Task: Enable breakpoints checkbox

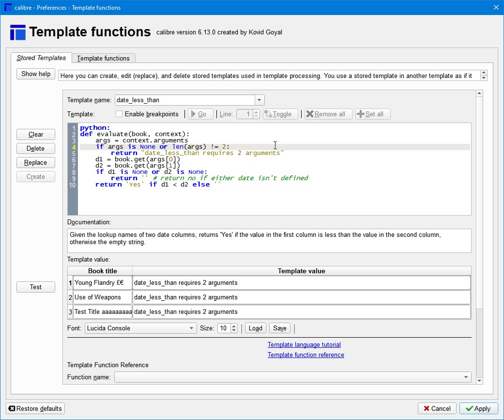Action: coord(119,114)
